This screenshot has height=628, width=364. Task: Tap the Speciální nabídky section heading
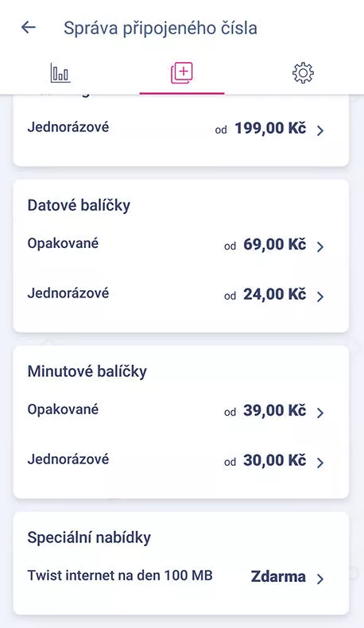[89, 537]
